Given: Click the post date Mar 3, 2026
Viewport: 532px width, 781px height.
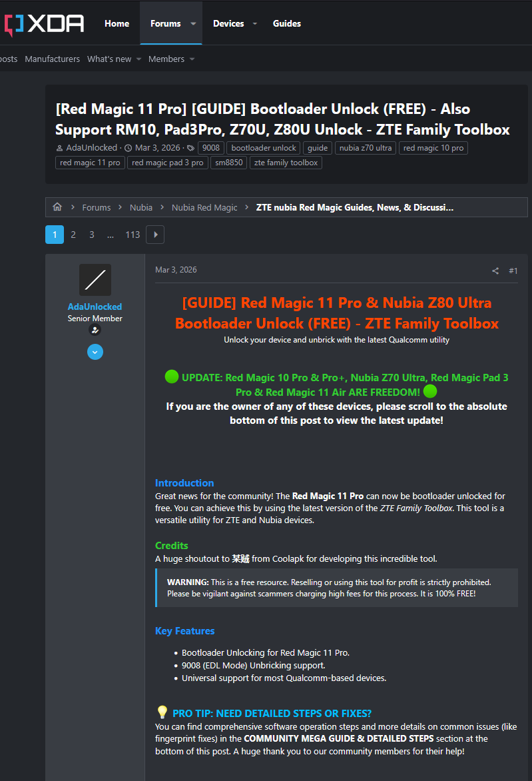Looking at the screenshot, I should (176, 269).
